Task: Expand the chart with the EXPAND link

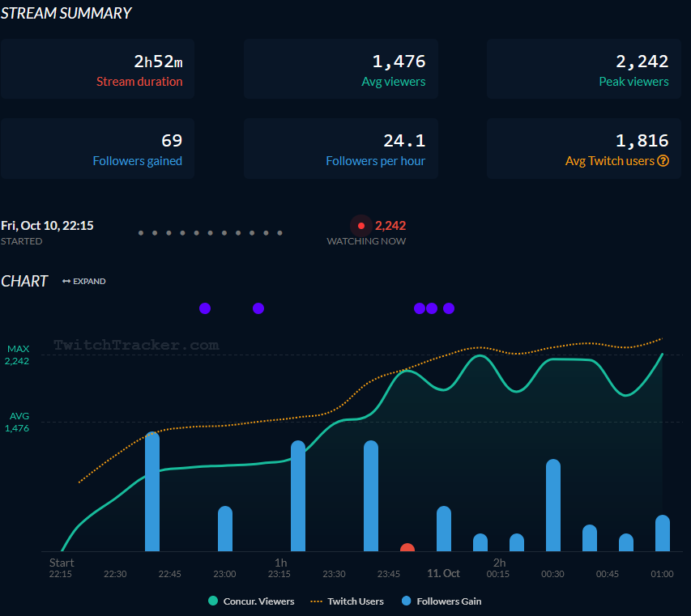Action: coord(84,282)
